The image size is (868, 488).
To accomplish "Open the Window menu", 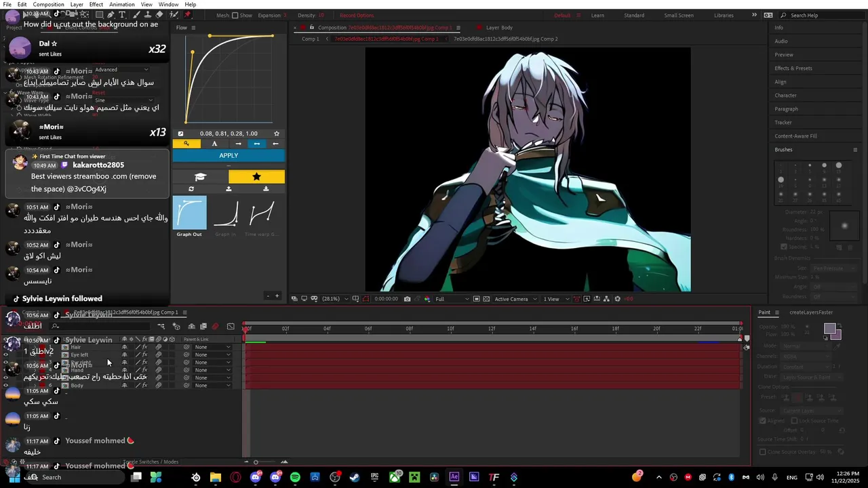I will pyautogui.click(x=168, y=5).
